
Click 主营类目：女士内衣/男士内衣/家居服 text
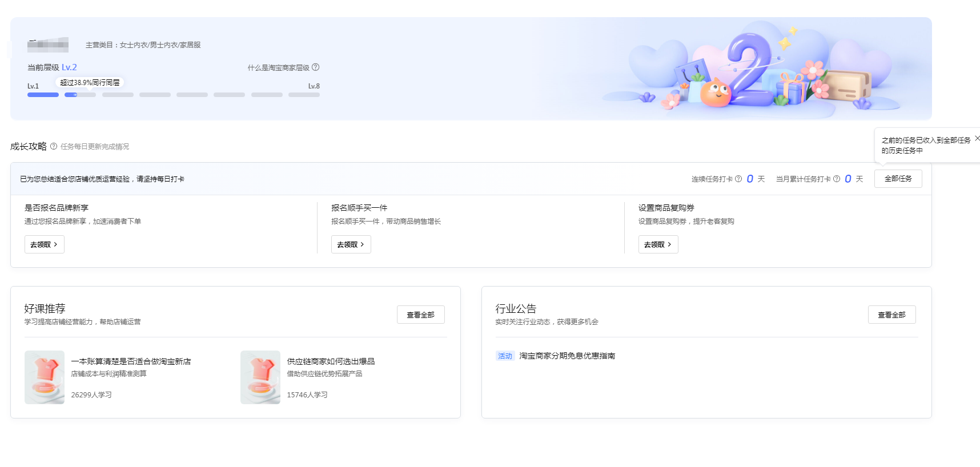(x=143, y=45)
